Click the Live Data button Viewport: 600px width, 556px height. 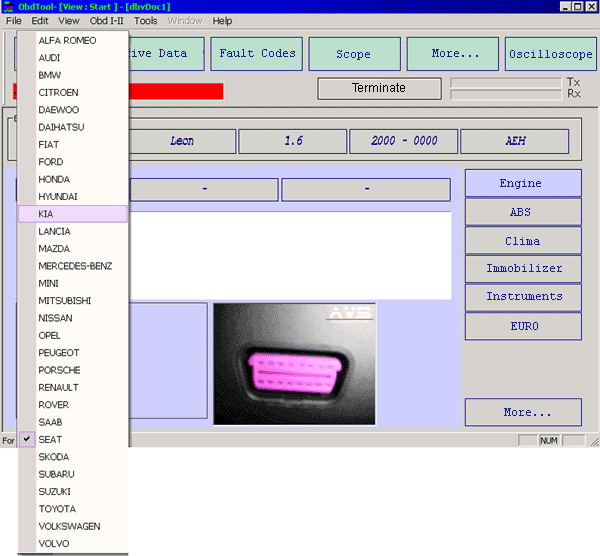click(167, 54)
